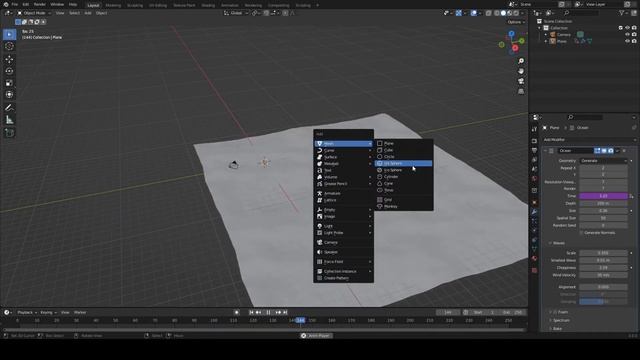Click the Anim Player status button

coord(316,336)
